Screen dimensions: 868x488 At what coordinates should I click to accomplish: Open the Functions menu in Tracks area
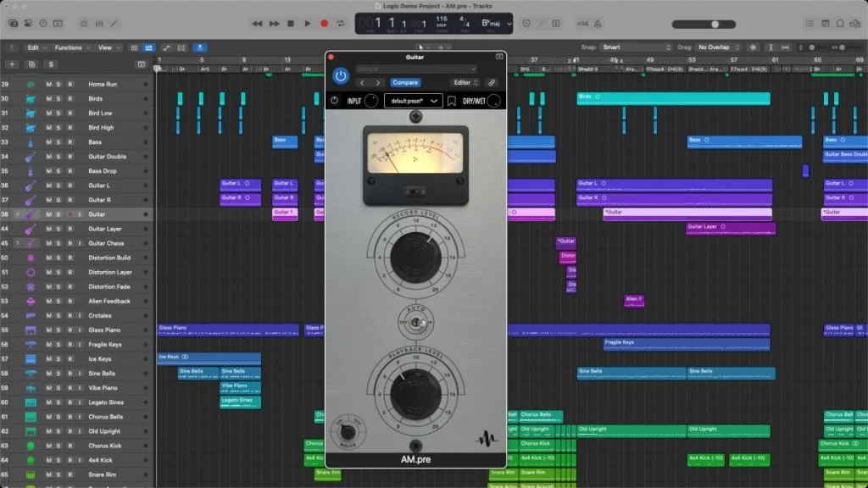(x=73, y=47)
